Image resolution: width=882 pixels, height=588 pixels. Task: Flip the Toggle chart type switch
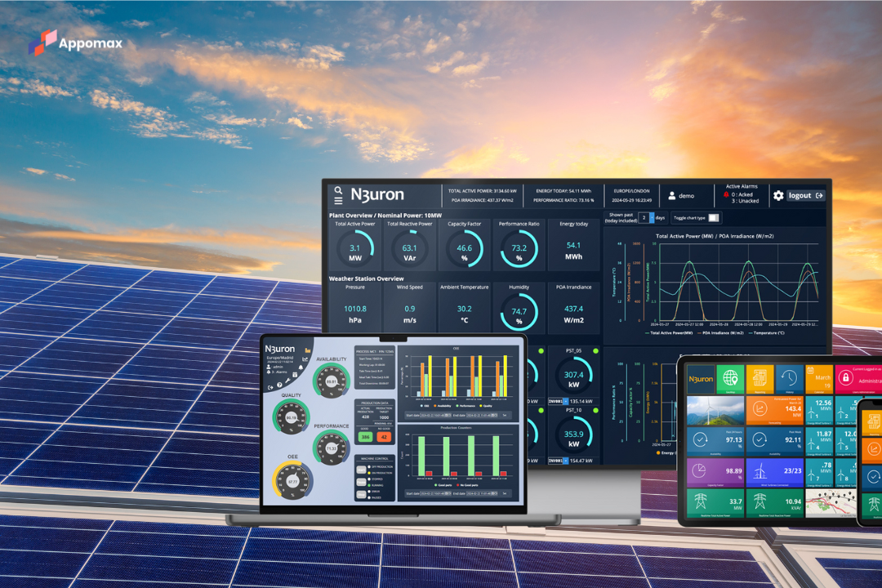click(x=713, y=217)
